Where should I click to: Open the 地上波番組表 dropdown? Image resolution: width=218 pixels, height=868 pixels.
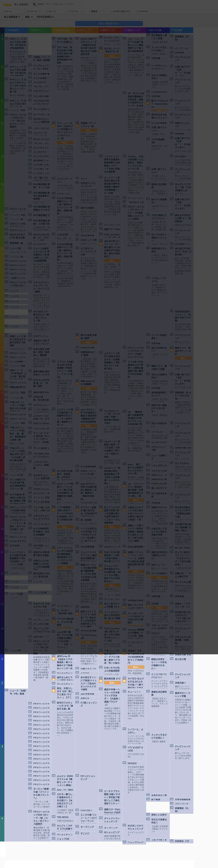pos(12,17)
